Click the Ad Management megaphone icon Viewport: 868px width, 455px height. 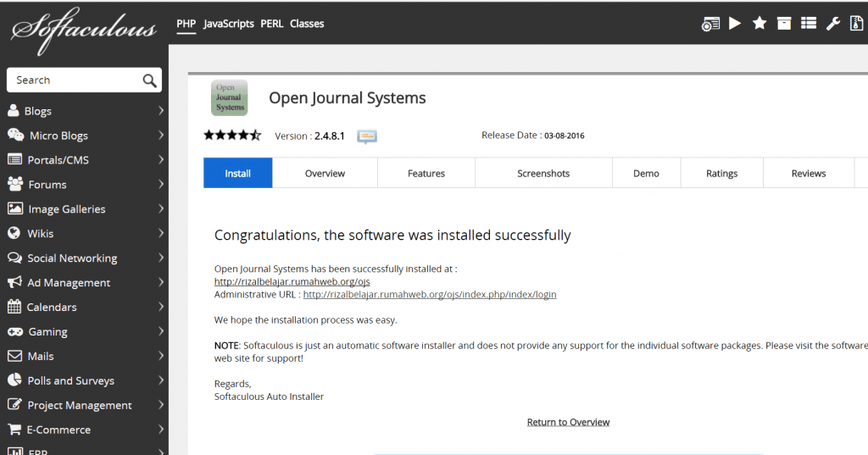click(15, 282)
